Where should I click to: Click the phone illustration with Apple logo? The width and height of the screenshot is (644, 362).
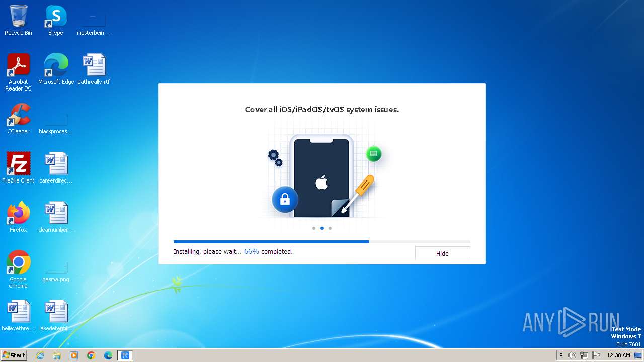pos(321,176)
